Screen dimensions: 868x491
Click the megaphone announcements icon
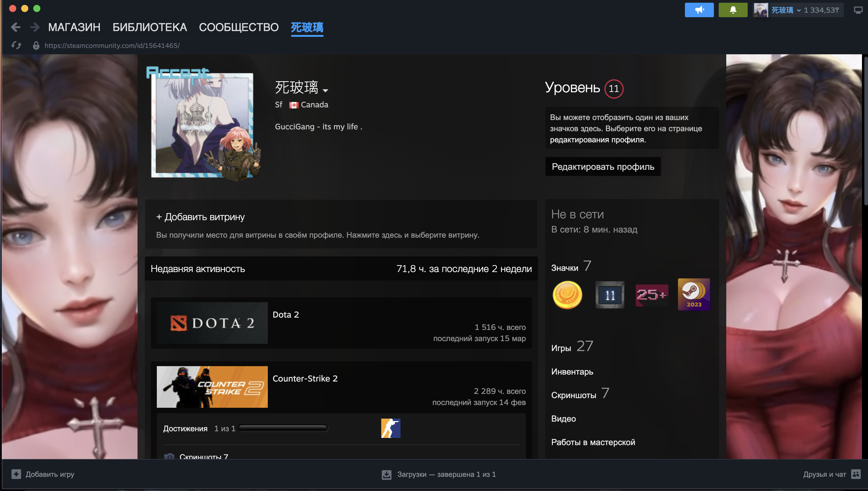(699, 10)
